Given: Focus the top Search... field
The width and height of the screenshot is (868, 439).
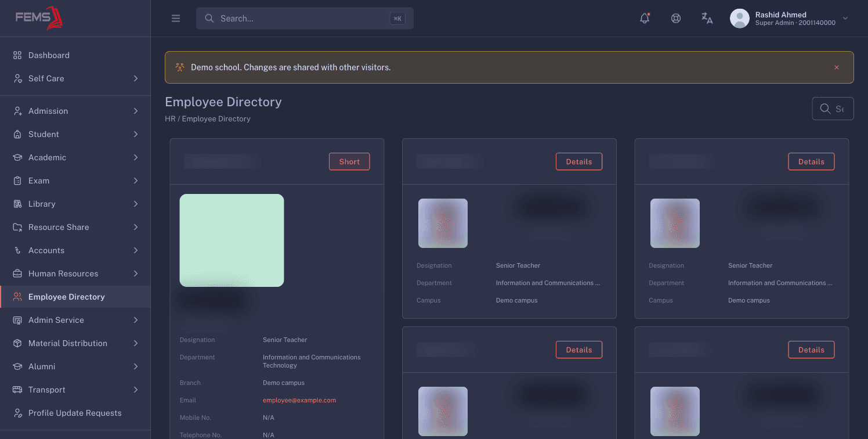Looking at the screenshot, I should pyautogui.click(x=305, y=19).
